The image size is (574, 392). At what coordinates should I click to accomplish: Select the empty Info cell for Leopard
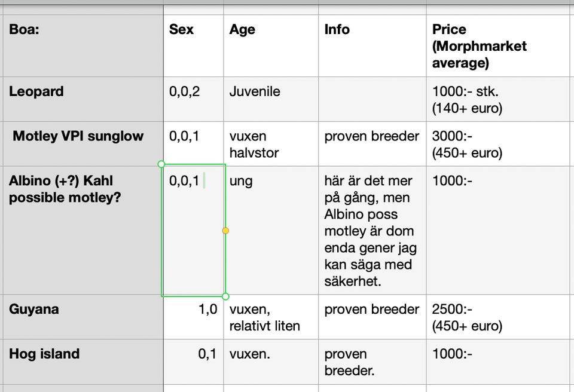click(x=372, y=99)
